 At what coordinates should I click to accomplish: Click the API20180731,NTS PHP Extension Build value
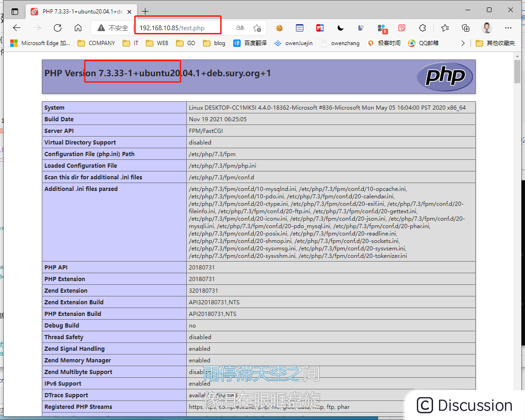pos(213,314)
